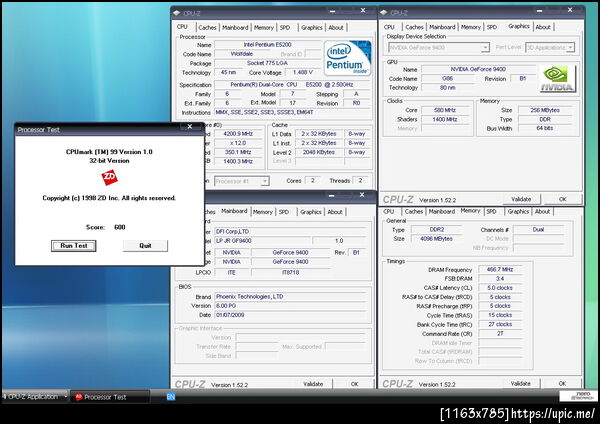The height and width of the screenshot is (424, 600).
Task: Click manufacturer field DFI Corp,LTD
Action: click(291, 232)
